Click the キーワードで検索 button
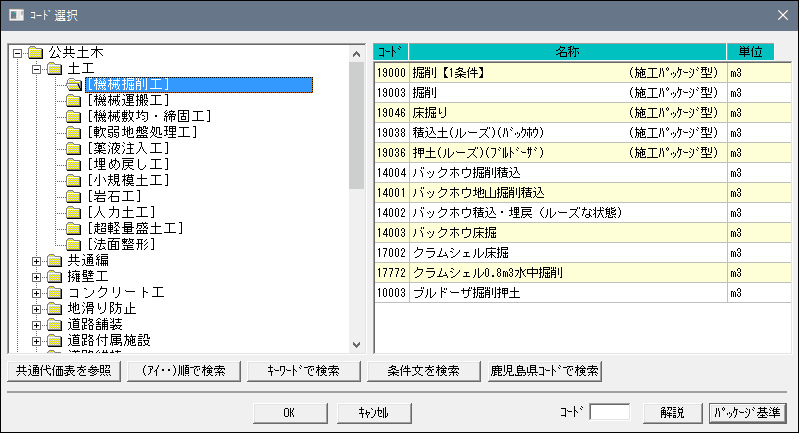Image resolution: width=799 pixels, height=433 pixels. click(x=304, y=371)
